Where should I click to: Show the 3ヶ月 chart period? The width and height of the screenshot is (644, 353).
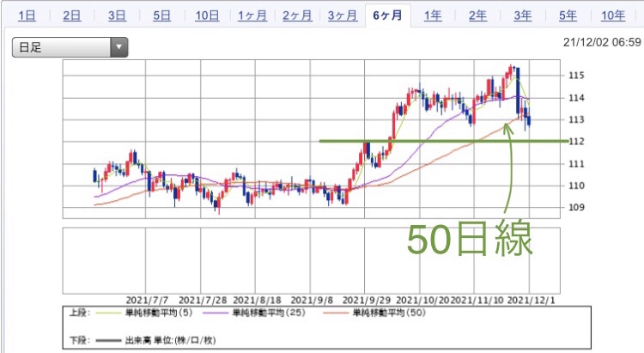point(343,16)
